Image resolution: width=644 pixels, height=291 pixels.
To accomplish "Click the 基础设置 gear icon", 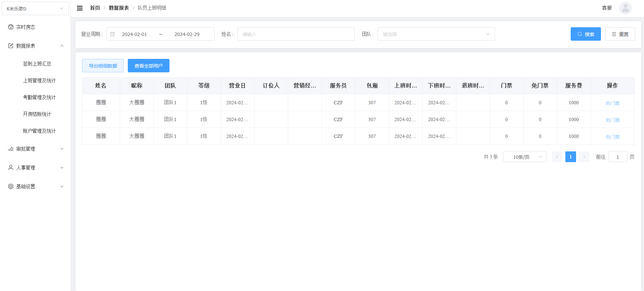I will pyautogui.click(x=11, y=186).
